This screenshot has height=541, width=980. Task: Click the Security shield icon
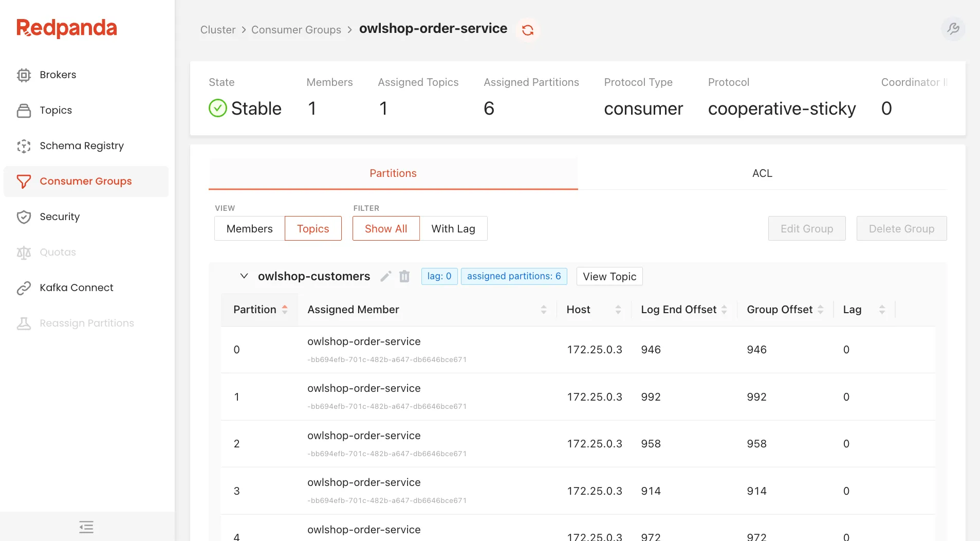point(24,217)
